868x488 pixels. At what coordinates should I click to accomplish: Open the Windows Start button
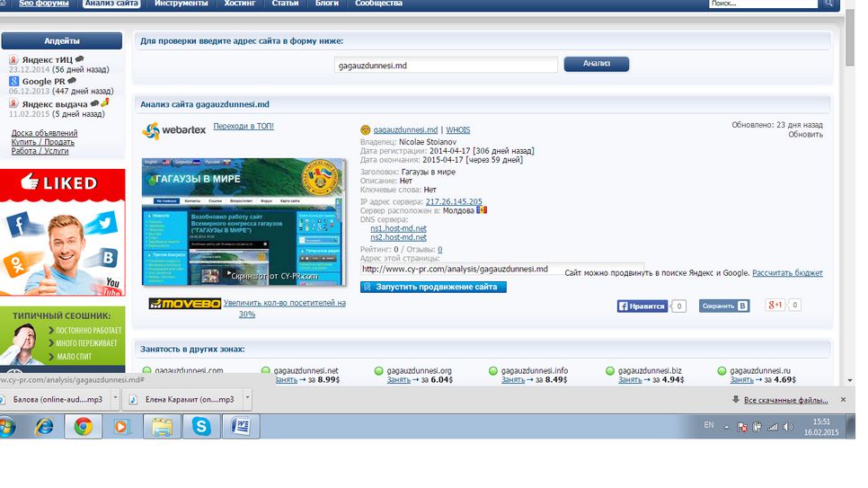pos(6,427)
